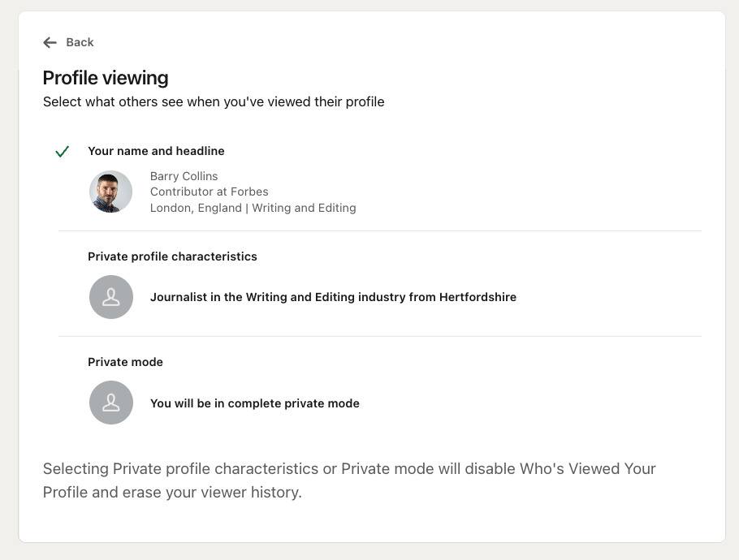Click the Profile viewing heading
This screenshot has height=560, width=739.
(106, 78)
